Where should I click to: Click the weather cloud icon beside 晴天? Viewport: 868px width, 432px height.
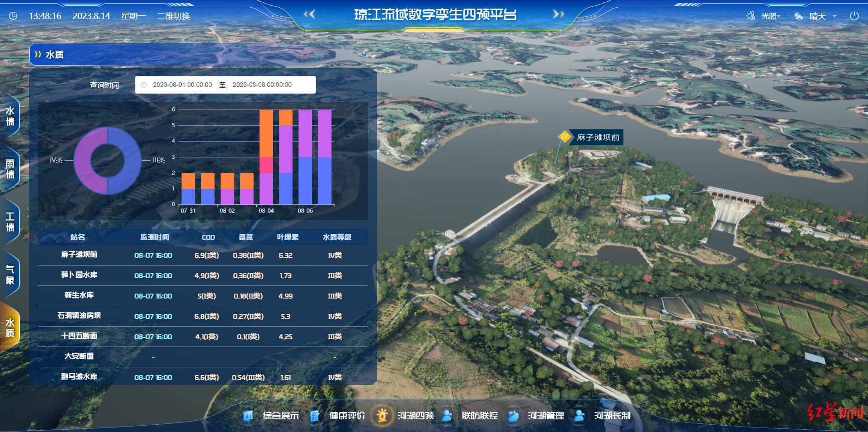tap(798, 16)
